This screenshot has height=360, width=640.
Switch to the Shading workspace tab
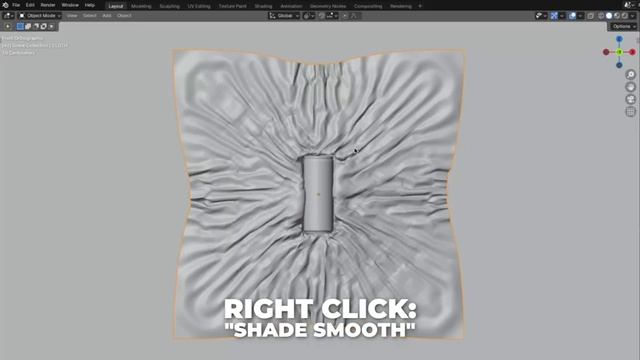[263, 6]
